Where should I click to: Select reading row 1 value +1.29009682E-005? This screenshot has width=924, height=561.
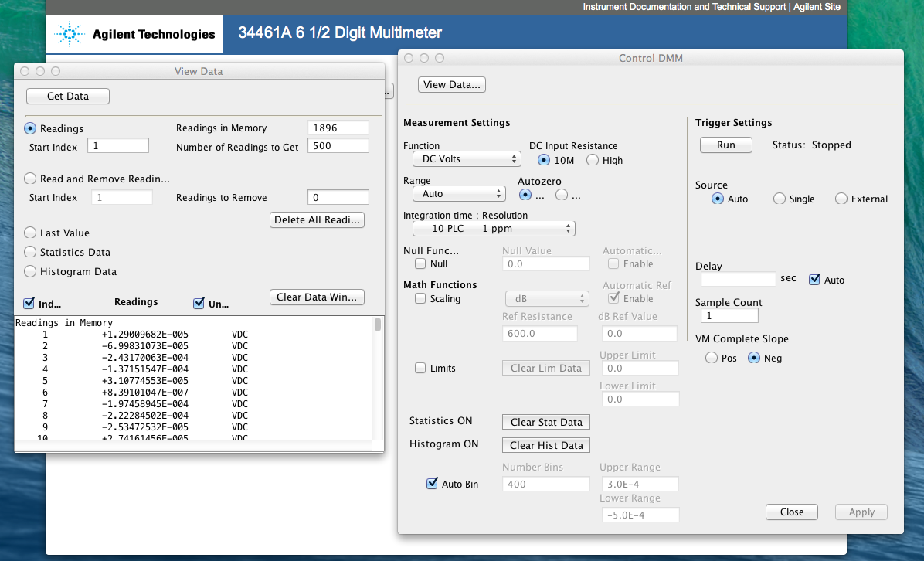point(145,334)
